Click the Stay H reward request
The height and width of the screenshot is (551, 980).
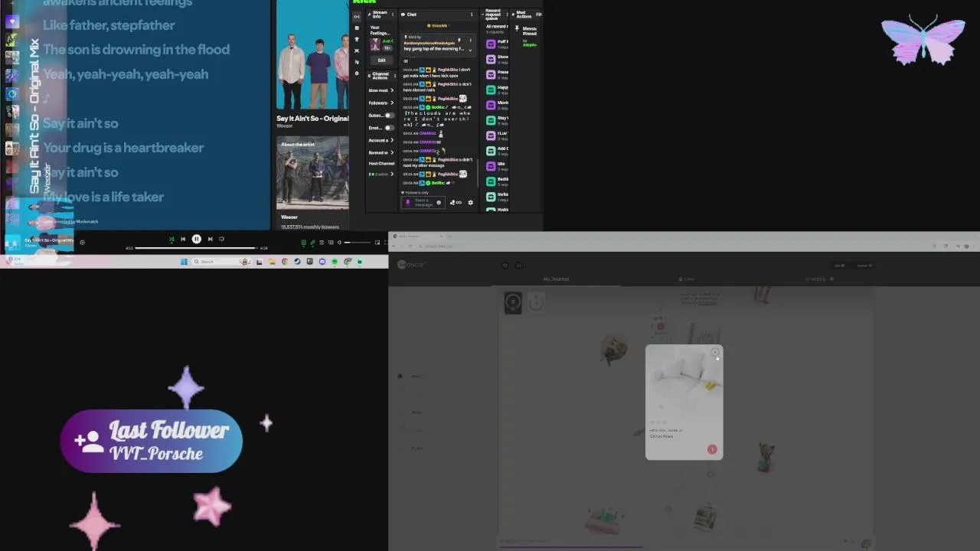click(x=497, y=119)
